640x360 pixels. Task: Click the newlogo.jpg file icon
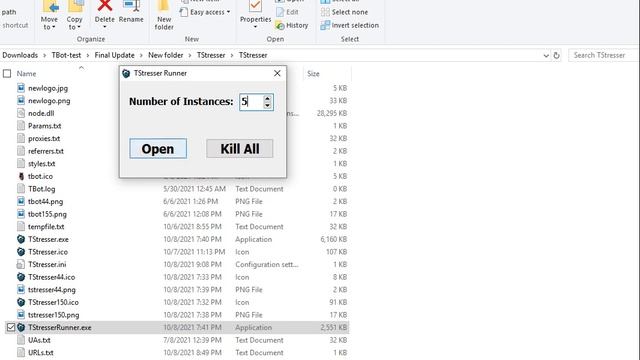pos(21,88)
